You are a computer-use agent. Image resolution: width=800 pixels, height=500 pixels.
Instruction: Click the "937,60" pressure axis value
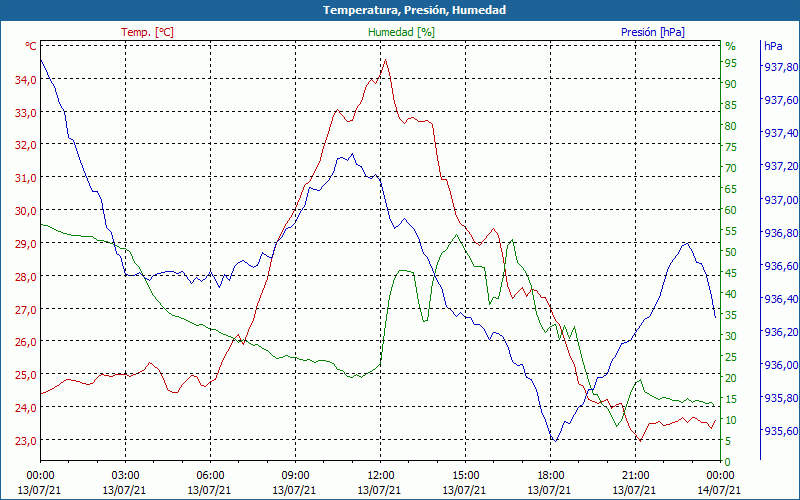781,100
